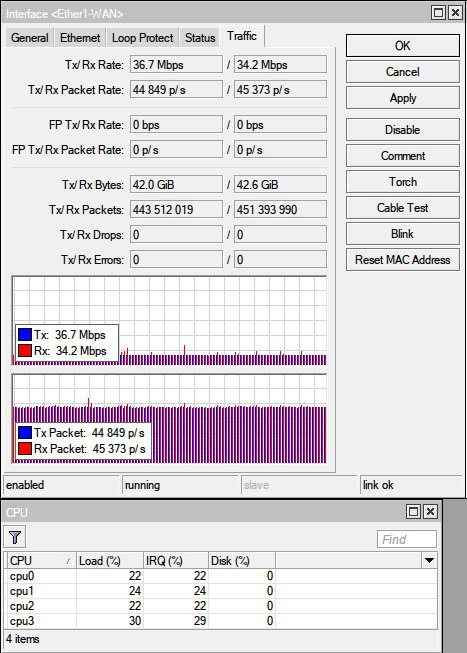Click Apply to save interface settings
Screen dimensions: 467x653
[x=403, y=98]
